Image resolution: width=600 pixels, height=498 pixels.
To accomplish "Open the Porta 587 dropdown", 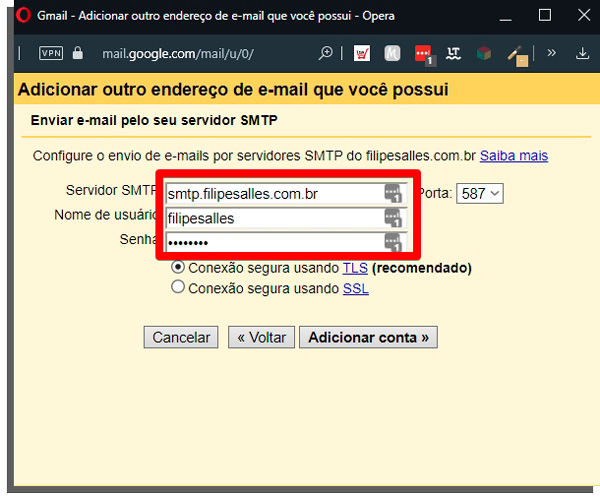I will click(x=480, y=193).
